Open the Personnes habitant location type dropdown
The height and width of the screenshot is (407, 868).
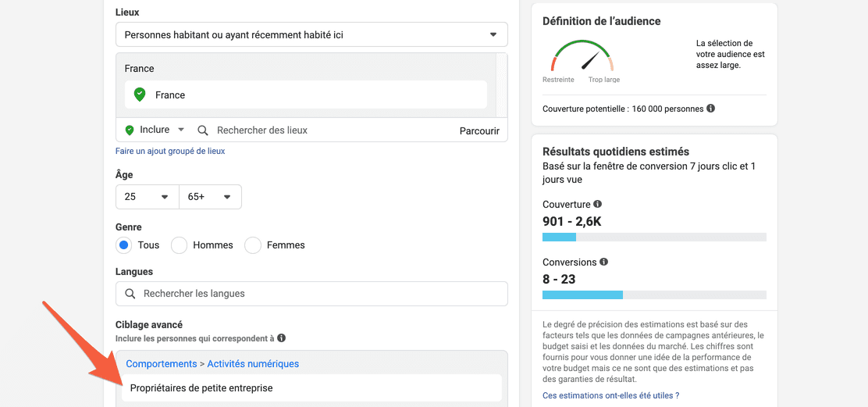311,35
